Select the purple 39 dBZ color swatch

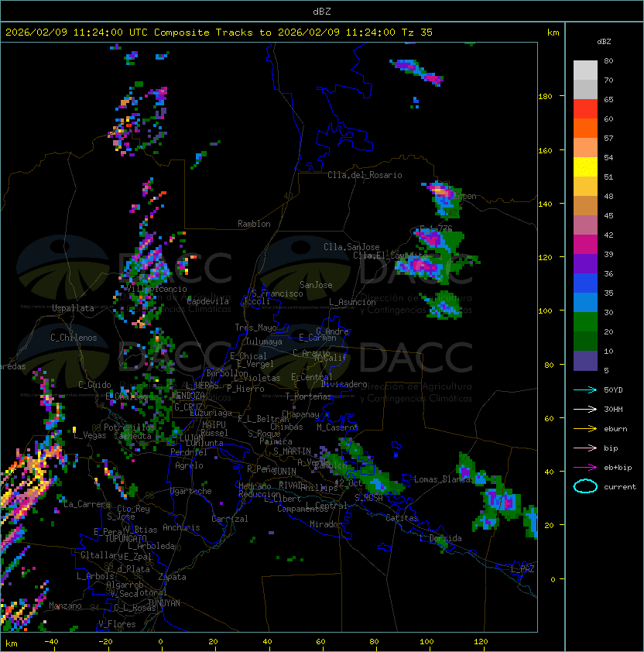pos(585,263)
